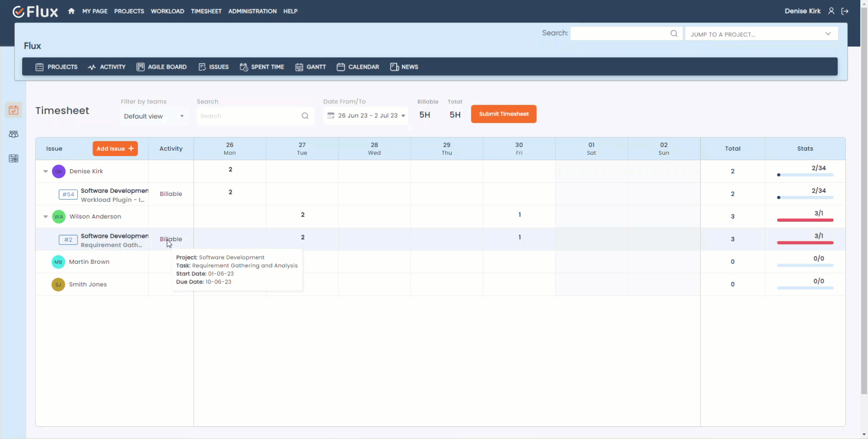The height and width of the screenshot is (439, 868).
Task: Collapse Denise Kirk's row
Action: point(46,171)
